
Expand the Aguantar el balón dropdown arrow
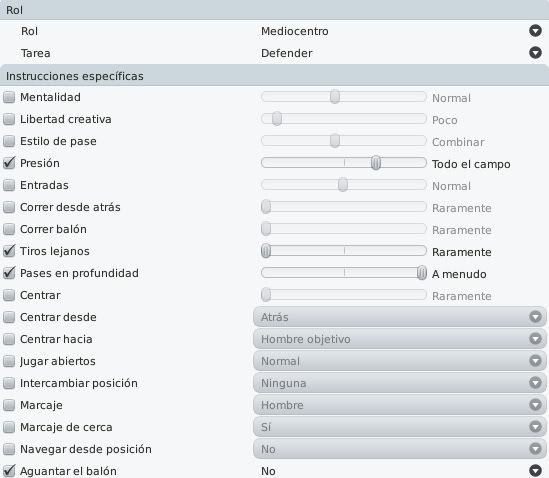coord(535,471)
